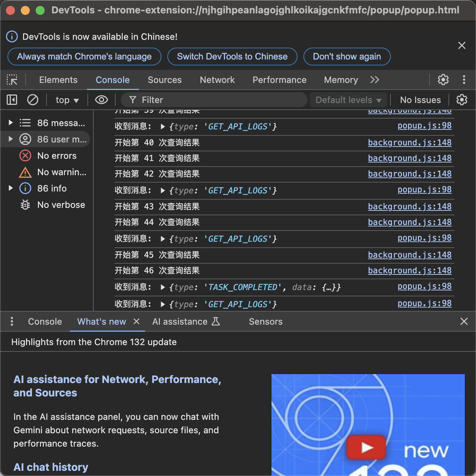Open the customize DevTools three-dot menu
The height and width of the screenshot is (476, 476).
click(x=464, y=80)
